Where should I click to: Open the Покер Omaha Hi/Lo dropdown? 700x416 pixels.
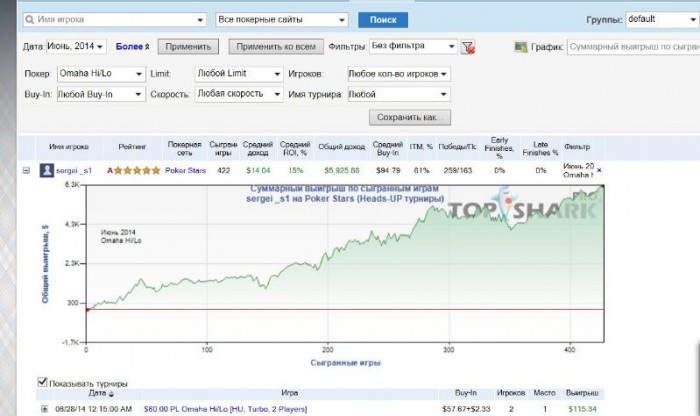tap(101, 74)
